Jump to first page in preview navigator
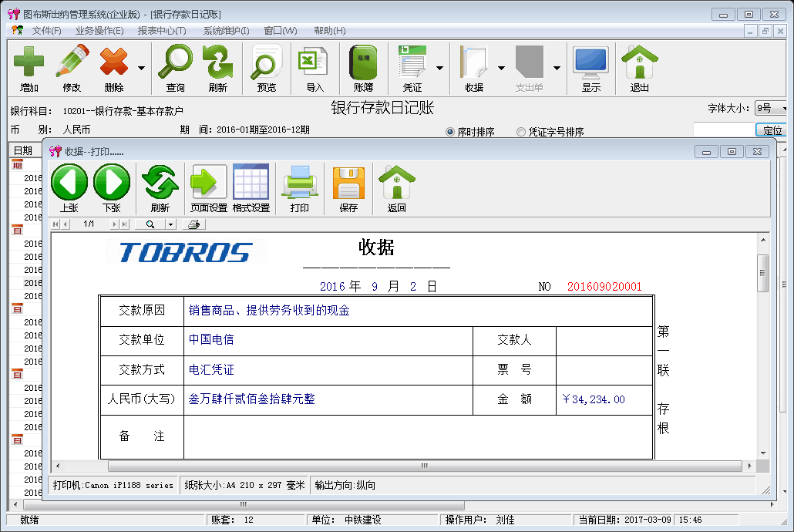 tap(56, 224)
